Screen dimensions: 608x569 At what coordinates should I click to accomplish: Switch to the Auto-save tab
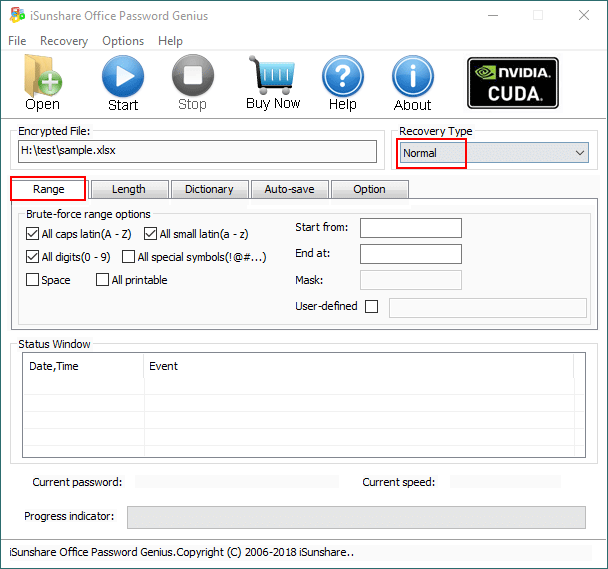point(289,189)
